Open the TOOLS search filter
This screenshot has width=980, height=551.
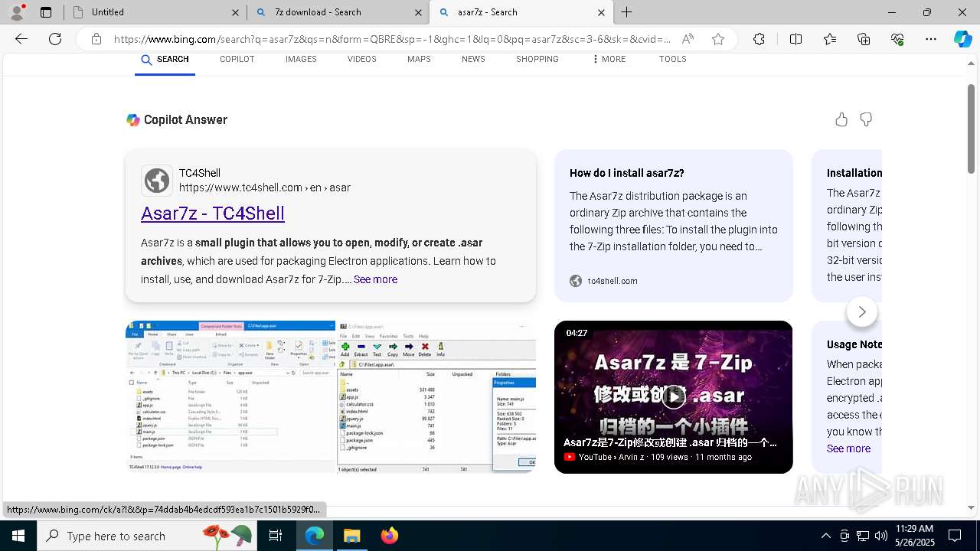point(673,59)
